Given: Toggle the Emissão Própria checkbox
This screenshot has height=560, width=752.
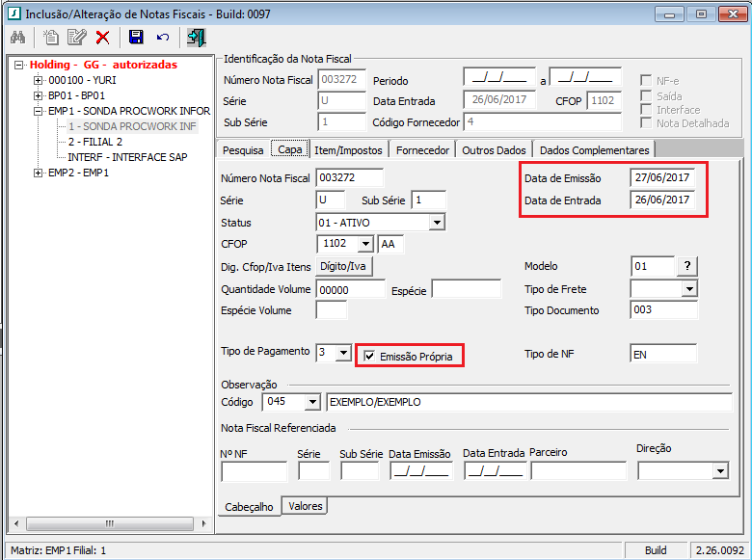Looking at the screenshot, I should click(x=369, y=357).
